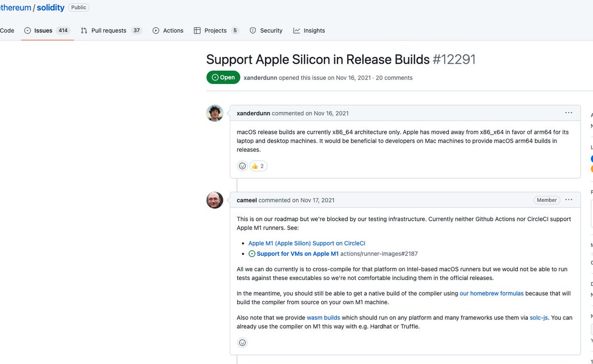
Task: Click the solc-js link
Action: (x=538, y=317)
